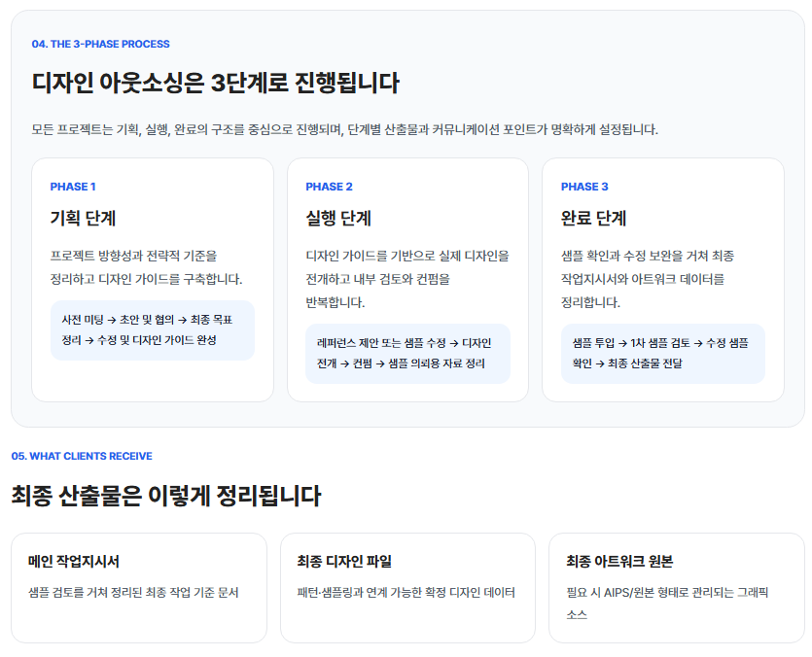The image size is (812, 657).
Task: Click the "기획 단계" card title
Action: (83, 219)
